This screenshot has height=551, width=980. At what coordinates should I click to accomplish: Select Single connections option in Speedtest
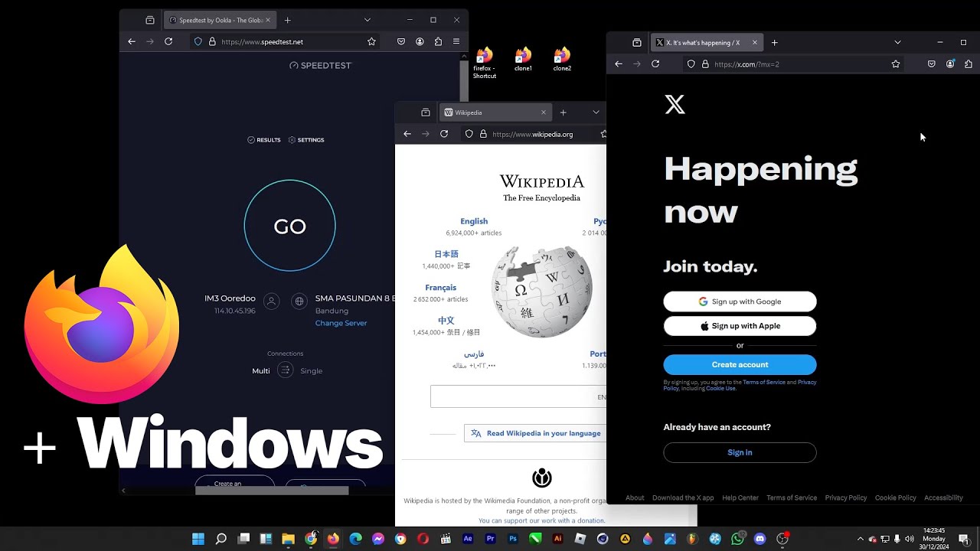pyautogui.click(x=311, y=370)
